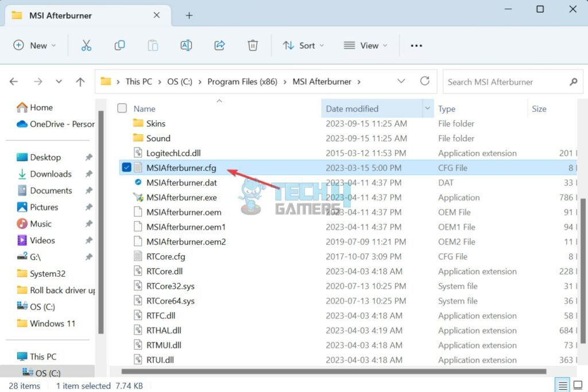Click the Copy icon

[119, 45]
